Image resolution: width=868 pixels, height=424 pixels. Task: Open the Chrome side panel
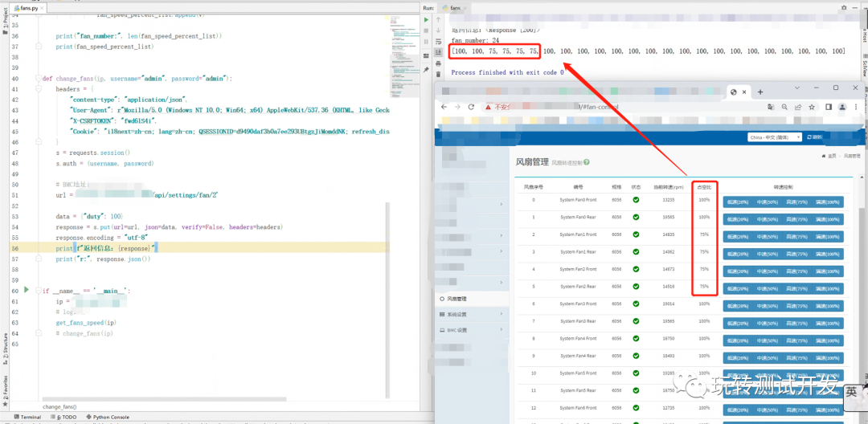point(829,107)
